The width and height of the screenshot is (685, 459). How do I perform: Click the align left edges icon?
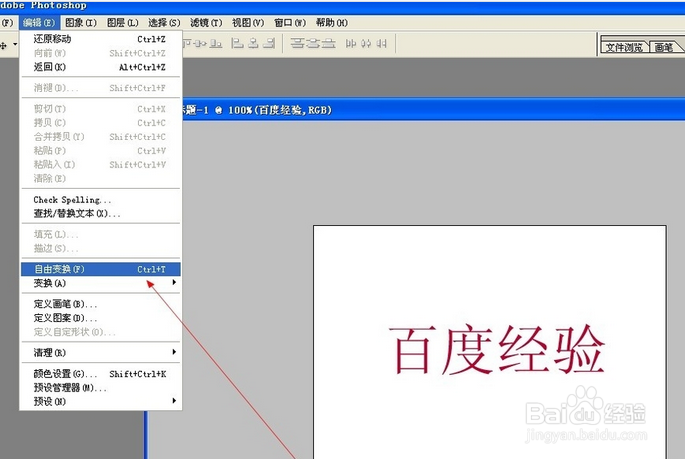[x=237, y=43]
